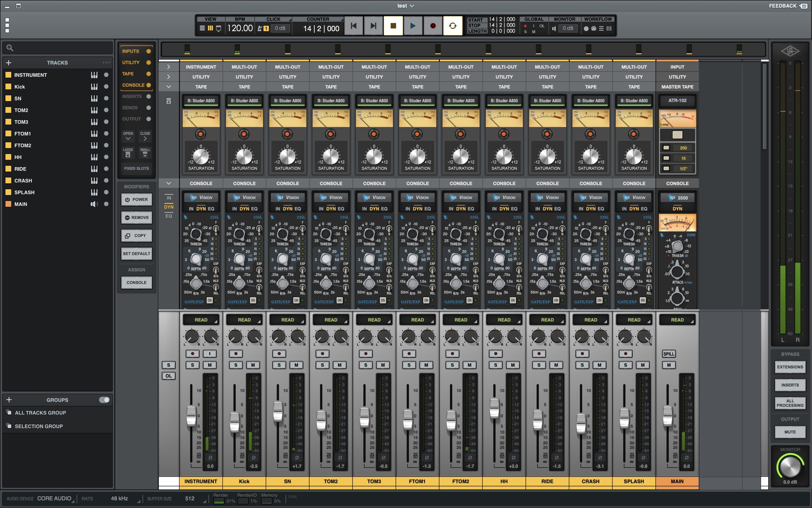This screenshot has height=508, width=812.
Task: Click the return to start transport button
Action: [353, 25]
